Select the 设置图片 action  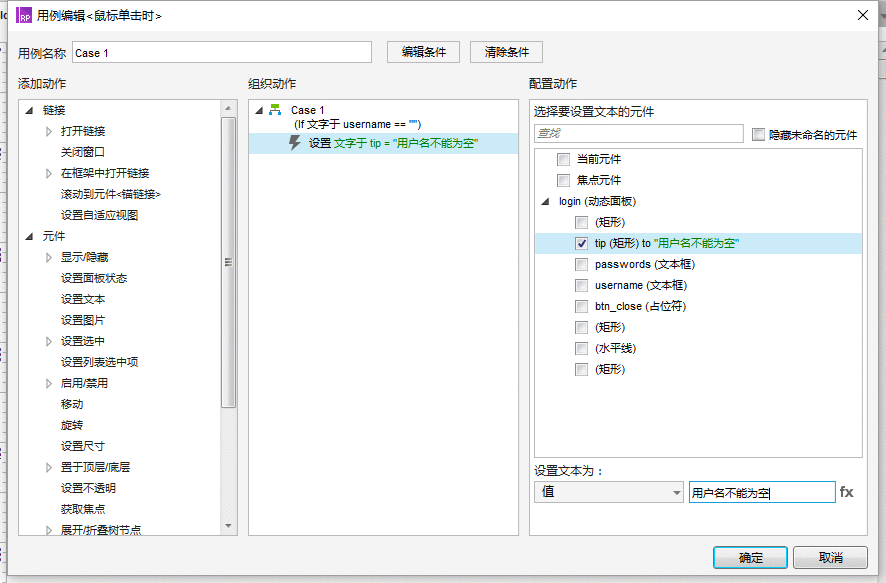(x=82, y=320)
